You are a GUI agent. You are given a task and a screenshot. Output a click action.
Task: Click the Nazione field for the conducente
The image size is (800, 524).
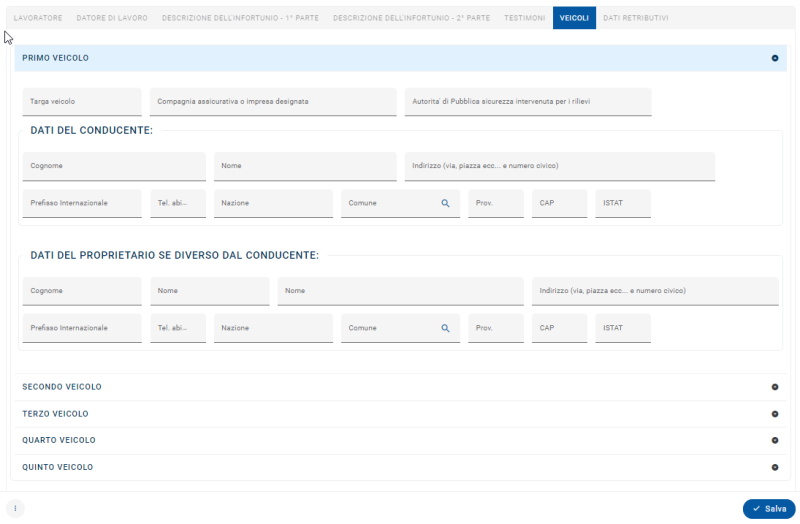tap(273, 203)
